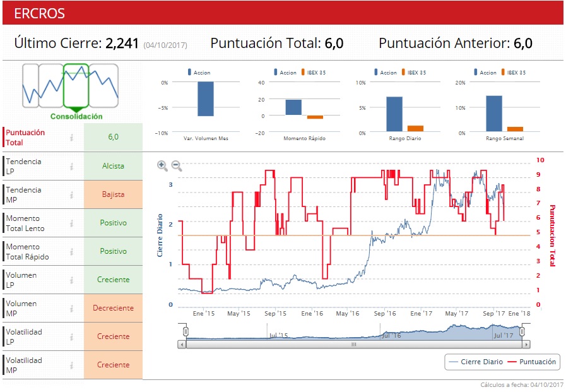Viewport: 566px width, 392px height.
Task: Open info icon for Volatilidad LP row
Action: [x=72, y=337]
